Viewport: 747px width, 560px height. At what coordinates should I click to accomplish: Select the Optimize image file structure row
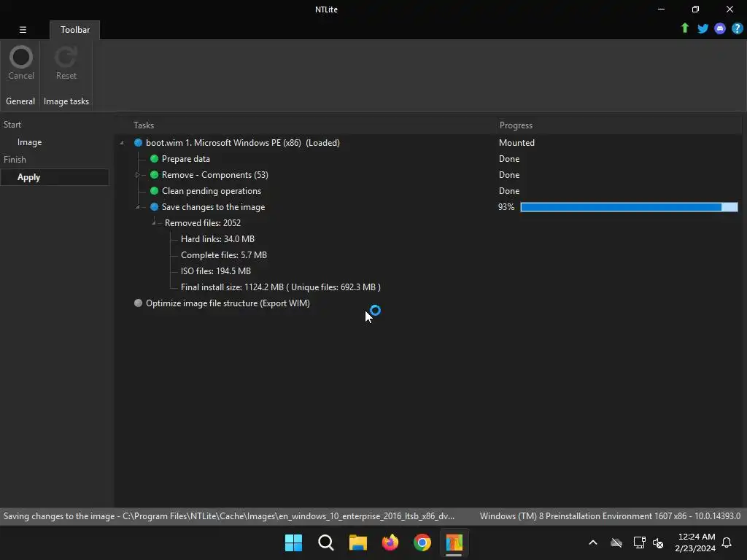[x=228, y=303]
